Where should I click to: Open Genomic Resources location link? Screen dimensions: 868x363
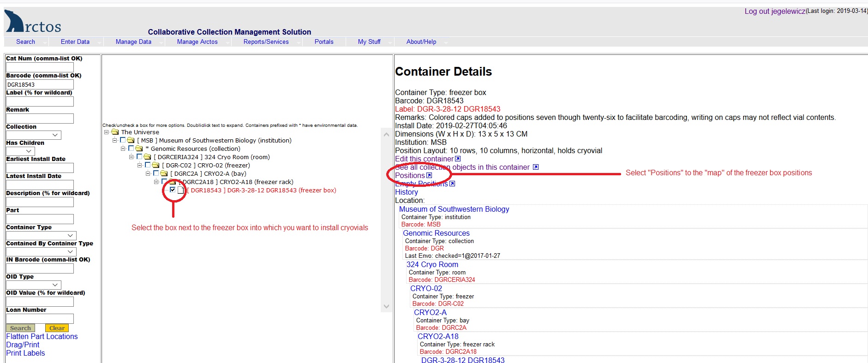436,233
